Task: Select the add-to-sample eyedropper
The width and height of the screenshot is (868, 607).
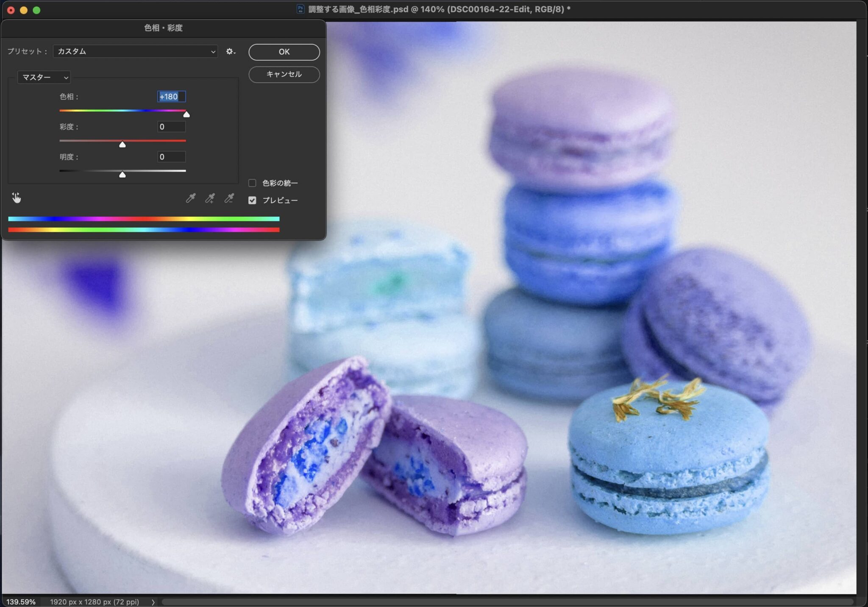Action: tap(210, 198)
